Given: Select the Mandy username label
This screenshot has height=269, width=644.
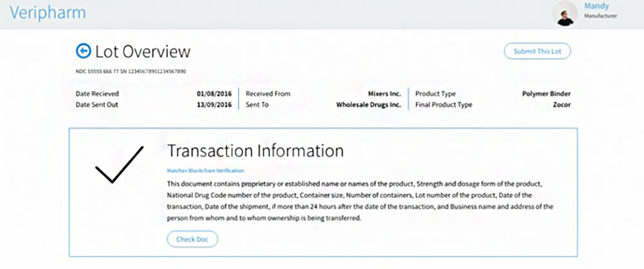Looking at the screenshot, I should click(x=596, y=6).
